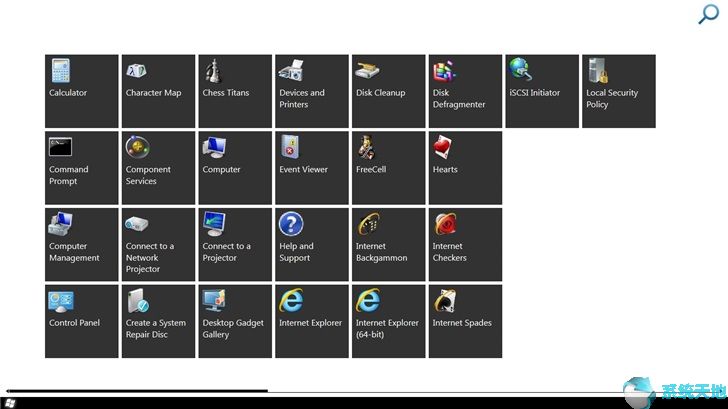
Task: Launch Internet Backgammon
Action: pyautogui.click(x=389, y=244)
